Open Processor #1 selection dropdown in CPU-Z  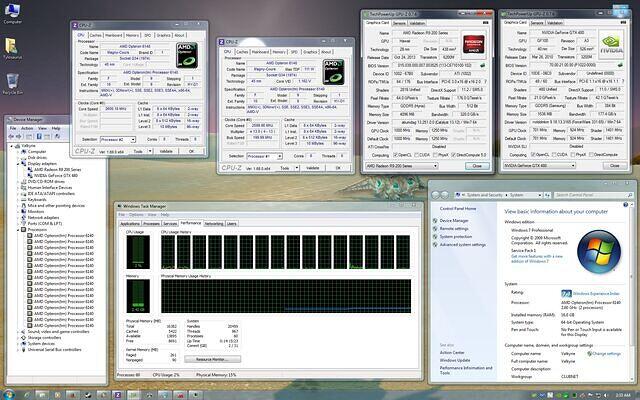[x=264, y=156]
